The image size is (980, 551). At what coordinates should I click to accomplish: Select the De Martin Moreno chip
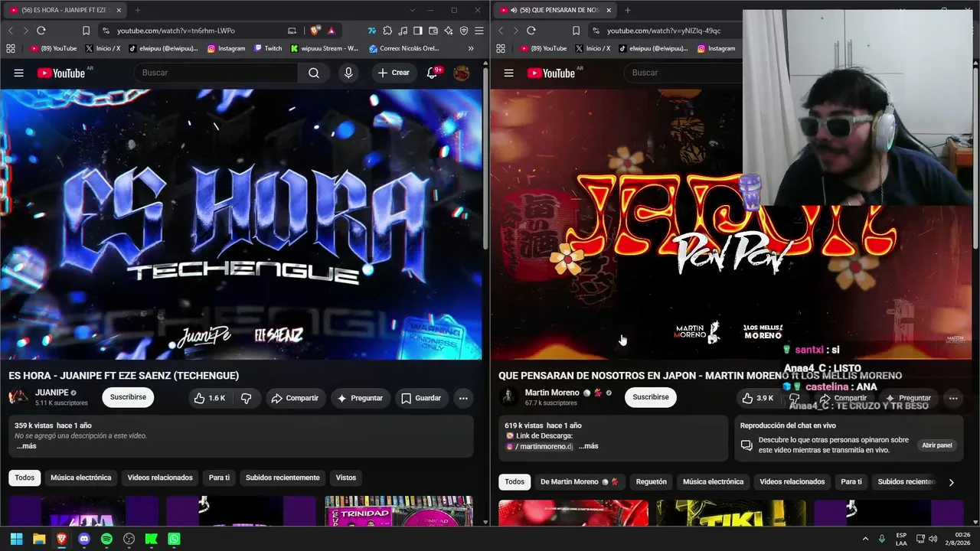tap(580, 482)
